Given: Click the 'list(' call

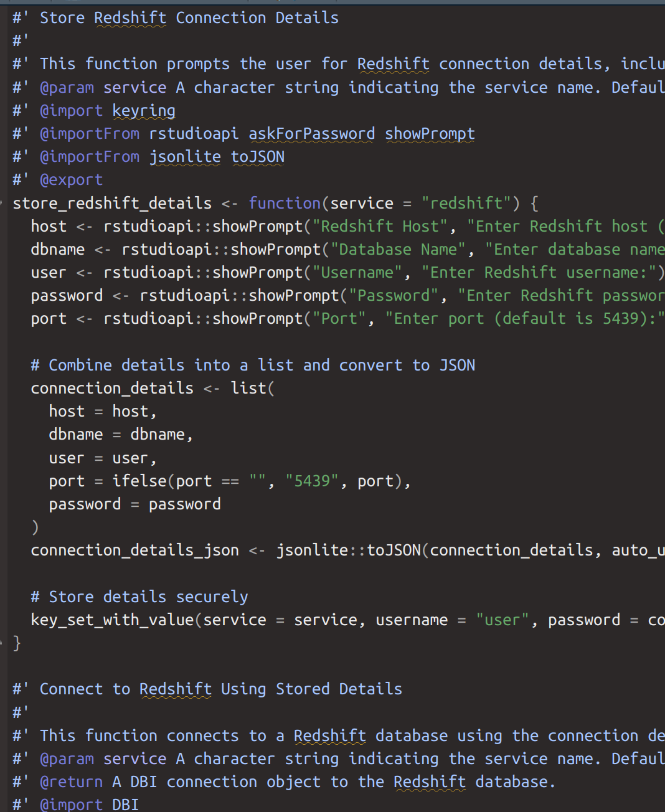Looking at the screenshot, I should click(x=253, y=389).
